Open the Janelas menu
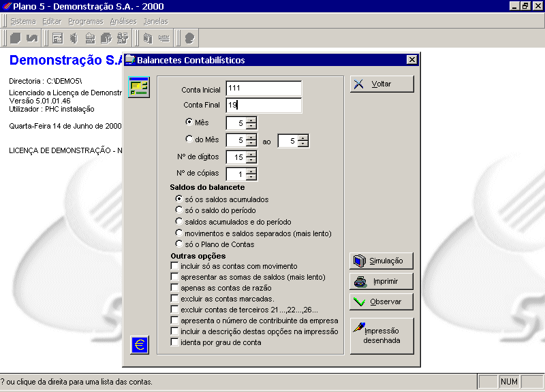545x392 pixels. click(x=156, y=21)
